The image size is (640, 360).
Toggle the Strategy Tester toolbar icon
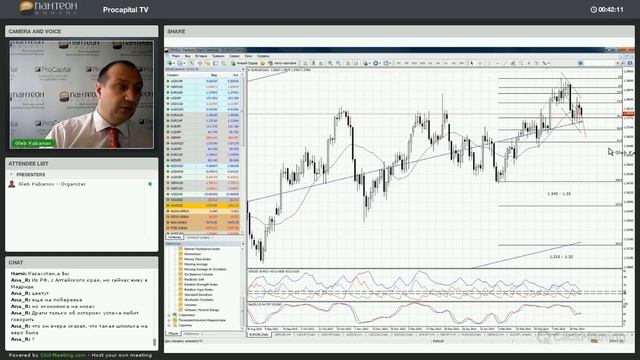[x=223, y=63]
